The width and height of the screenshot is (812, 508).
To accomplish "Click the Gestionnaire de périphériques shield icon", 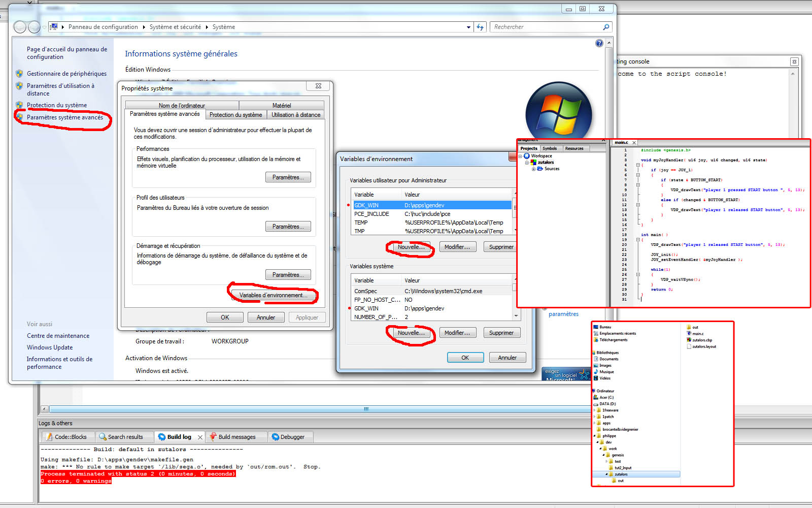I will [19, 74].
